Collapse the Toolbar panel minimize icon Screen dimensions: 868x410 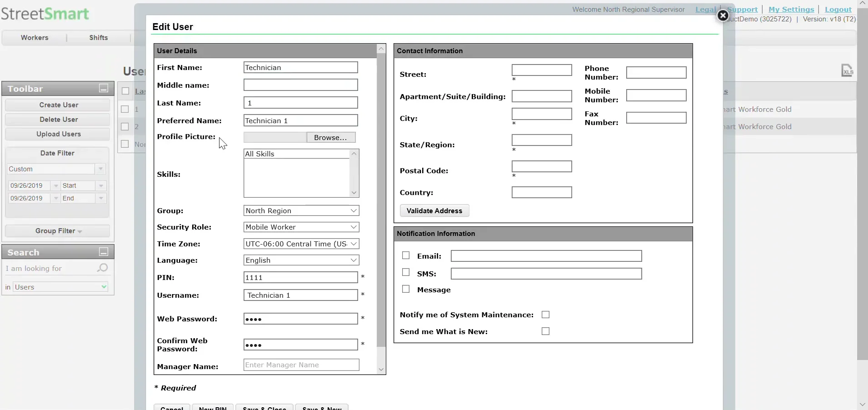click(x=104, y=89)
